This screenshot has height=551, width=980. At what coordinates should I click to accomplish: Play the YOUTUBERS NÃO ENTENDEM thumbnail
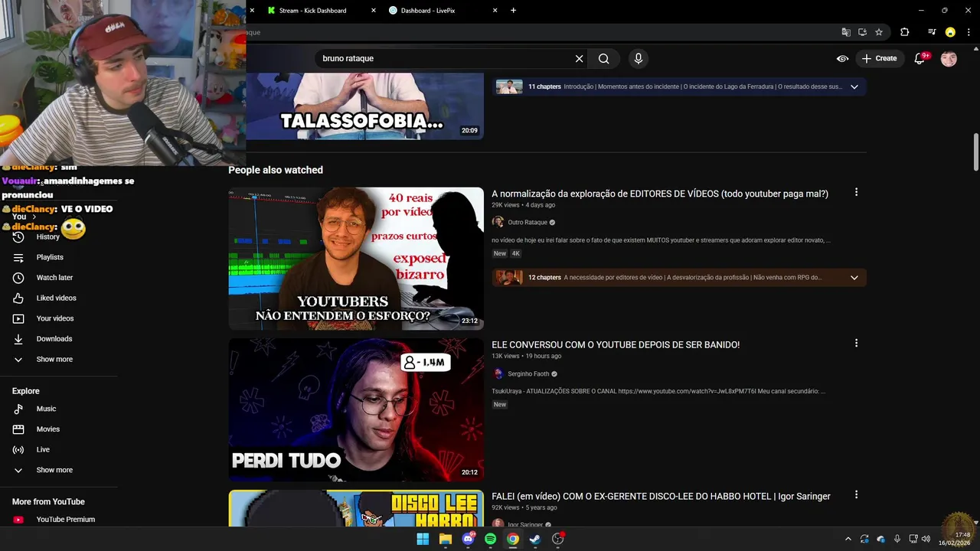coord(356,259)
